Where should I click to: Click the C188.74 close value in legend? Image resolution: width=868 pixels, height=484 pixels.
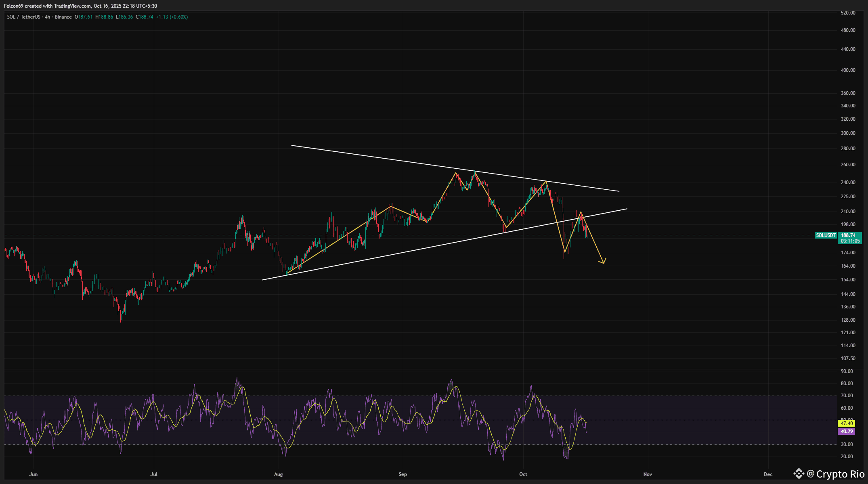click(x=145, y=17)
